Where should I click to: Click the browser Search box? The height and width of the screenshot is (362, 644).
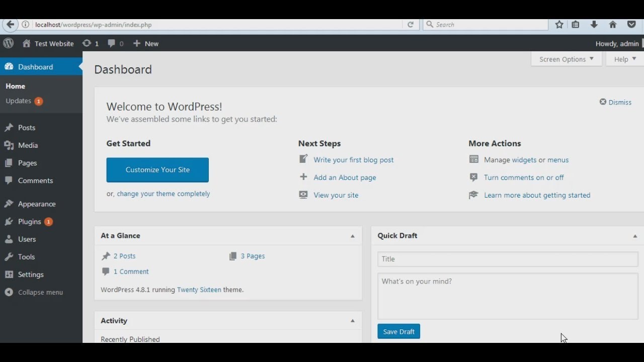point(486,25)
